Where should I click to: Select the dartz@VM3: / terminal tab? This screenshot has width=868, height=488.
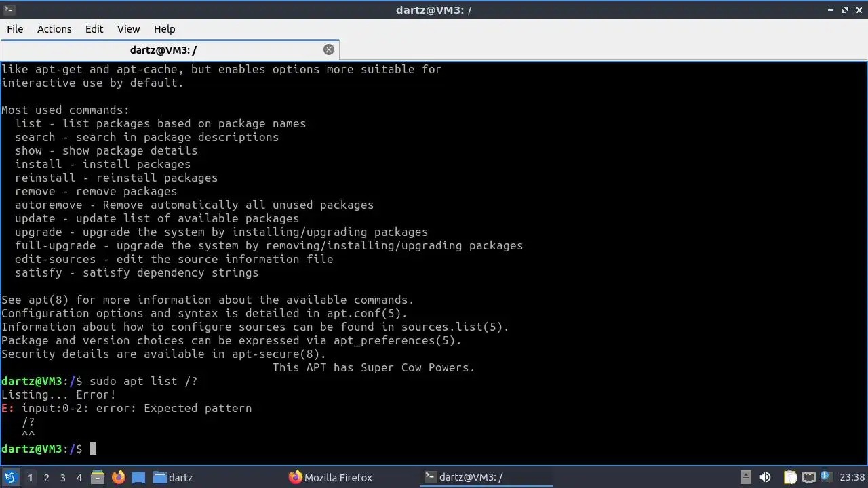(x=163, y=49)
